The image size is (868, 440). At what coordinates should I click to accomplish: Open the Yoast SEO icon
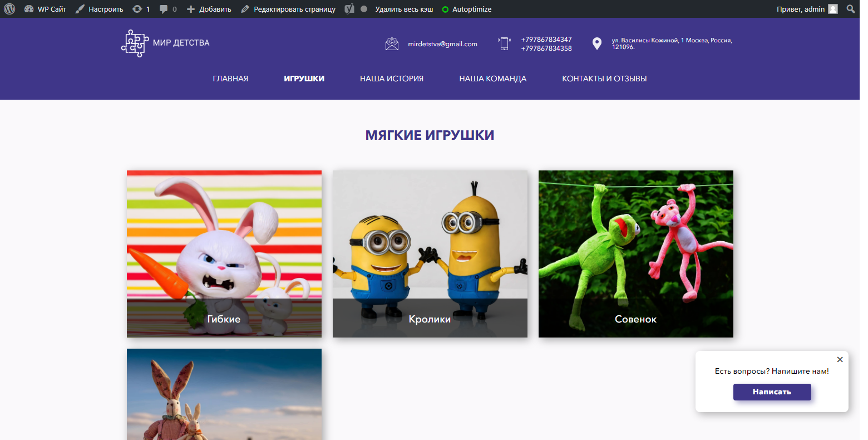point(349,9)
